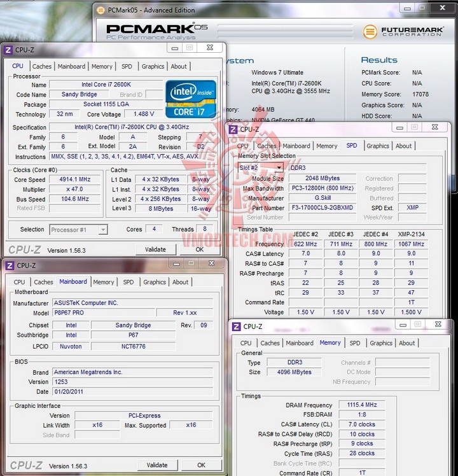Viewport: 458px width, 476px height.
Task: Switch to Mainboard tab in the top CPU window
Action: [x=72, y=66]
